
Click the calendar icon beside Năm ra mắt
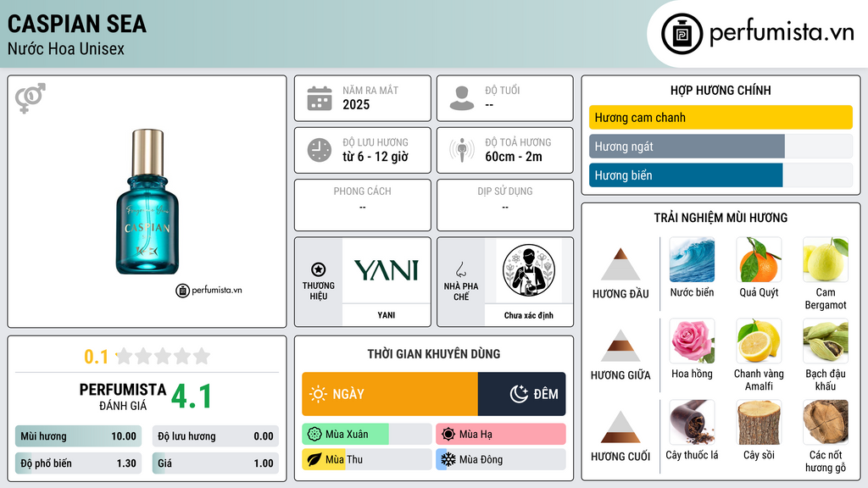(x=320, y=98)
